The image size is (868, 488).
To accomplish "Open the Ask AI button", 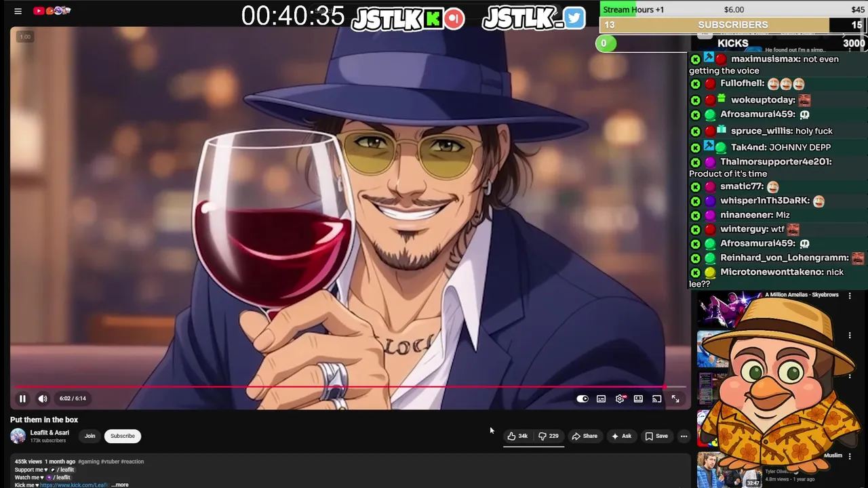I will coord(621,436).
